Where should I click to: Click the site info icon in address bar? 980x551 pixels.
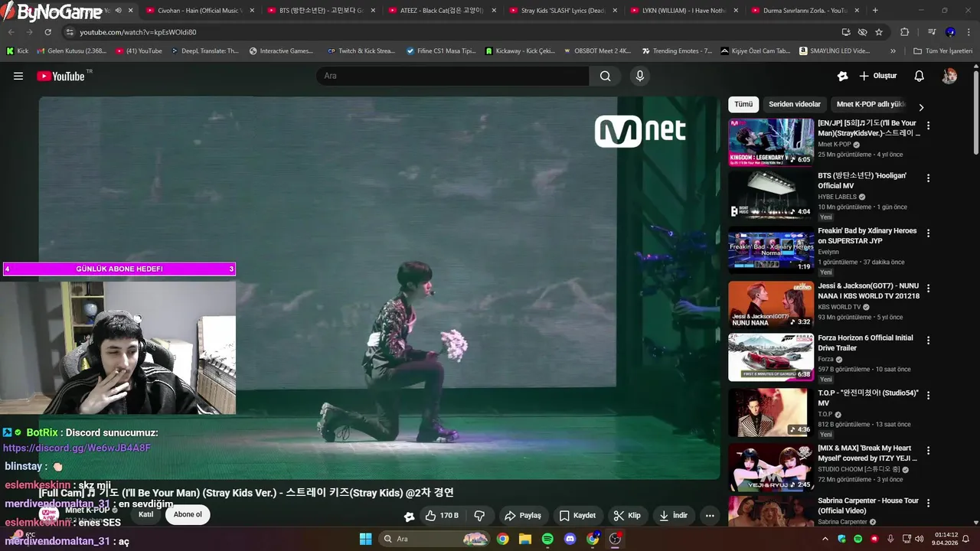click(x=70, y=32)
